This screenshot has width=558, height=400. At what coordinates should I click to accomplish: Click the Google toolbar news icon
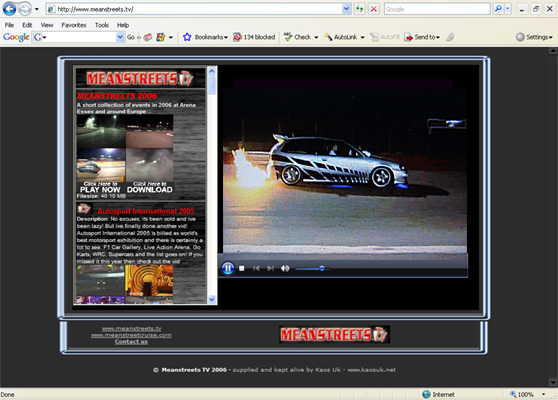(x=148, y=37)
